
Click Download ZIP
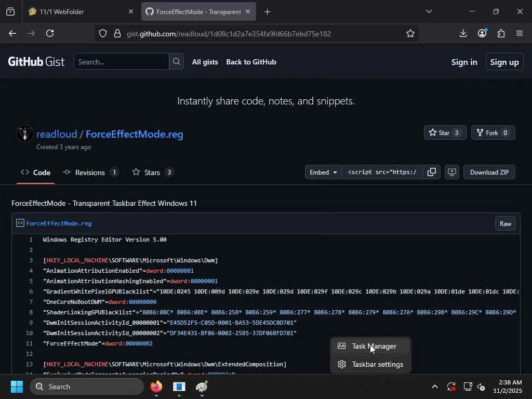pos(489,172)
